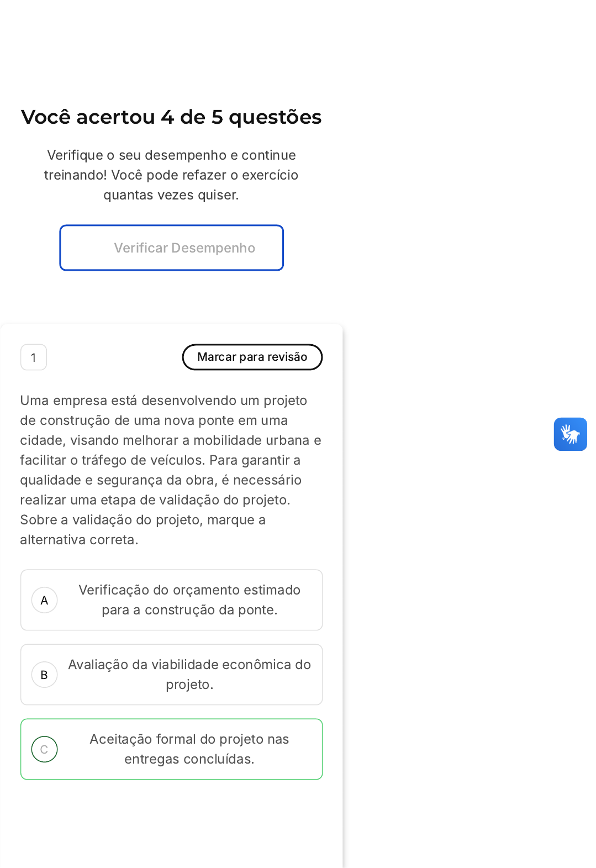
Task: Click the word 'projeto.' in option B
Action: click(x=189, y=685)
